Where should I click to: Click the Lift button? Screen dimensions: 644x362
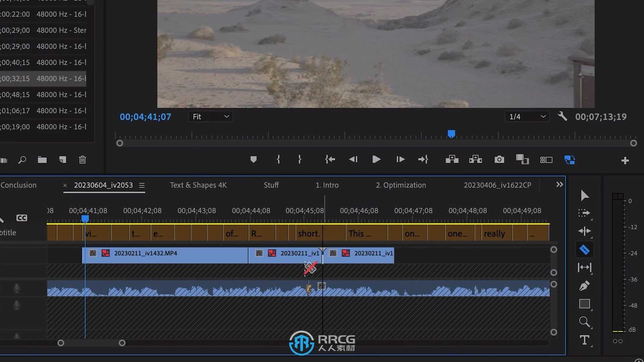pos(452,160)
